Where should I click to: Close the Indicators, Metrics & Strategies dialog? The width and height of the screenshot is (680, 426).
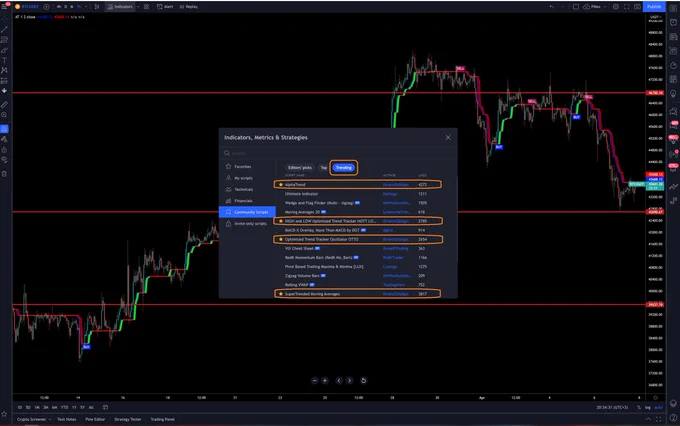pyautogui.click(x=448, y=138)
